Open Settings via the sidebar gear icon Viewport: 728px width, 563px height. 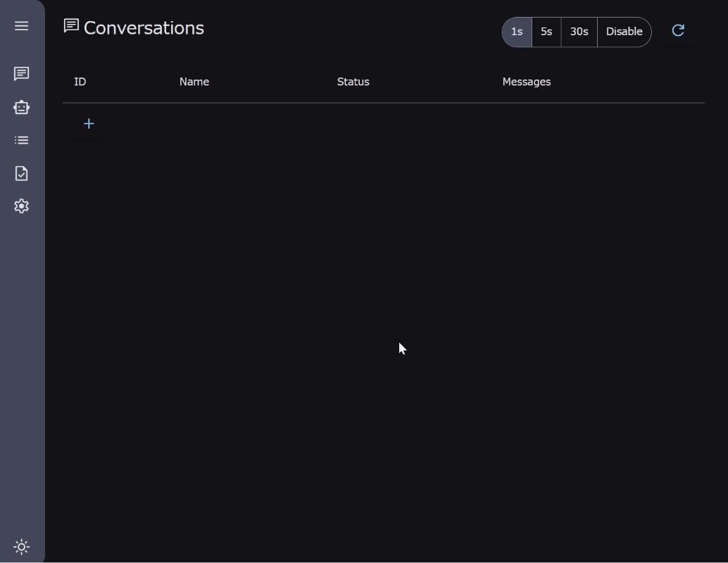pos(21,206)
